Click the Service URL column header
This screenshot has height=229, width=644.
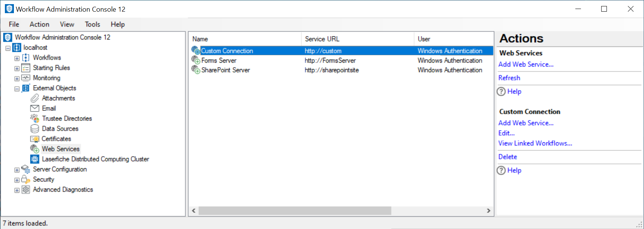point(322,39)
